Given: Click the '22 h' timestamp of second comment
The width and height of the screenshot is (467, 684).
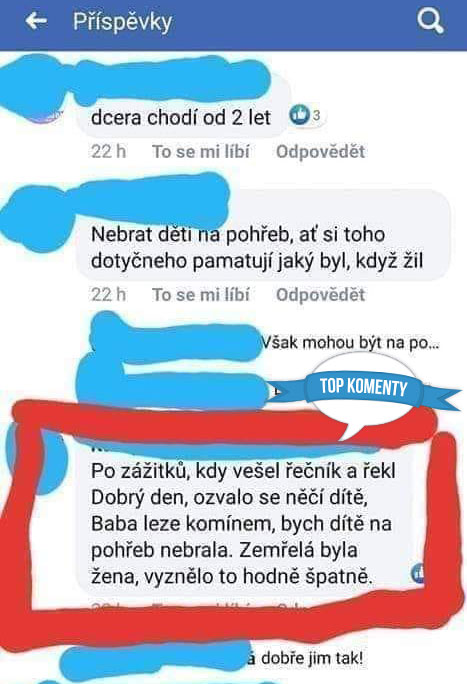Looking at the screenshot, I should click(109, 295).
